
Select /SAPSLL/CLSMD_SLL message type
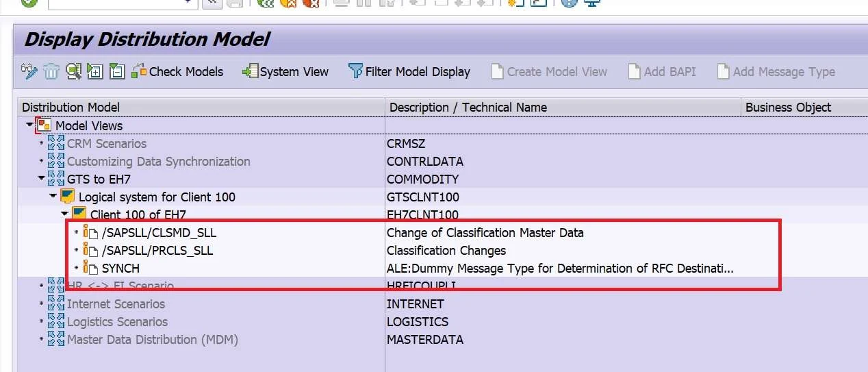point(159,232)
